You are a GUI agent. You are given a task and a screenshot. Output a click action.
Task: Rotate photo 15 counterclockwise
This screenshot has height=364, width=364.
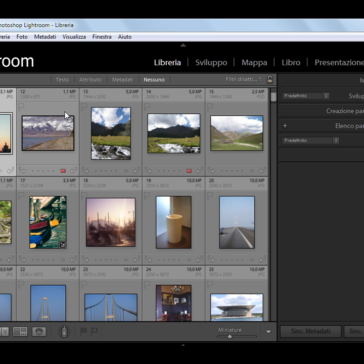(211, 171)
